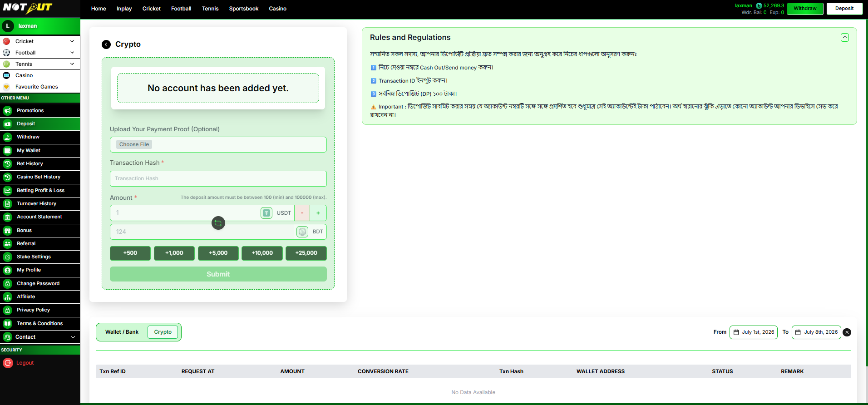
Task: Click the Terms & Conditions book icon
Action: (x=8, y=324)
